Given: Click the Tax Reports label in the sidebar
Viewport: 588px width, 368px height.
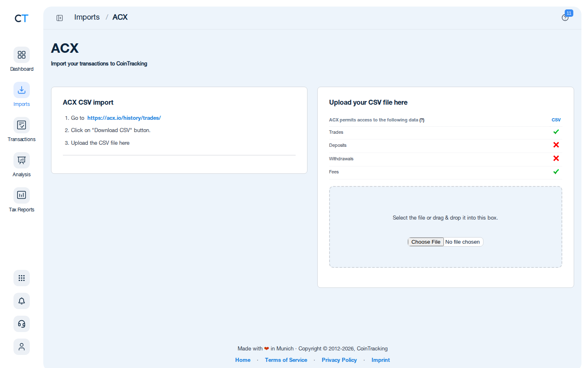Looking at the screenshot, I should tap(22, 210).
